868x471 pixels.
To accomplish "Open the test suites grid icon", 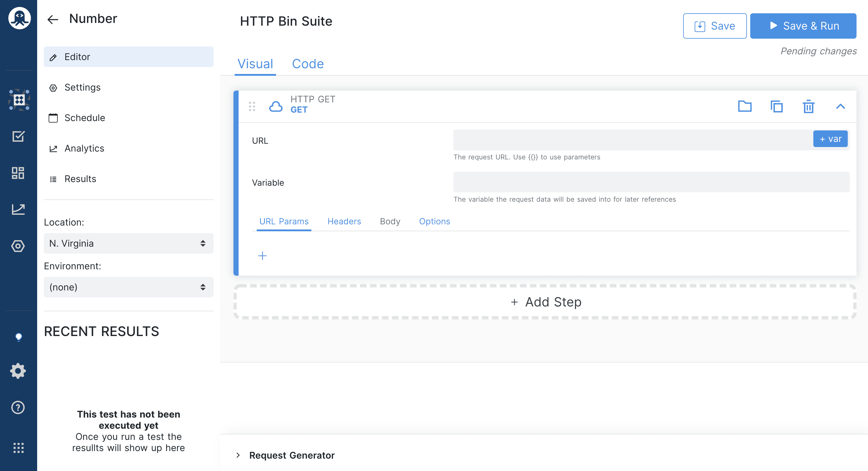I will (x=19, y=100).
